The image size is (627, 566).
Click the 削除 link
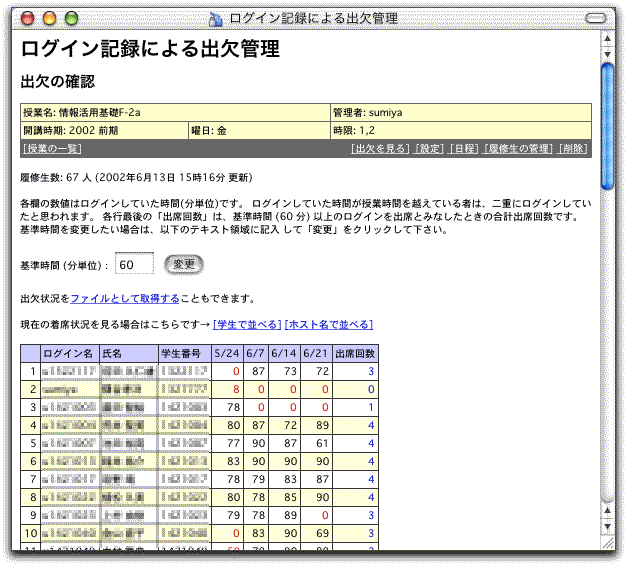pos(573,149)
